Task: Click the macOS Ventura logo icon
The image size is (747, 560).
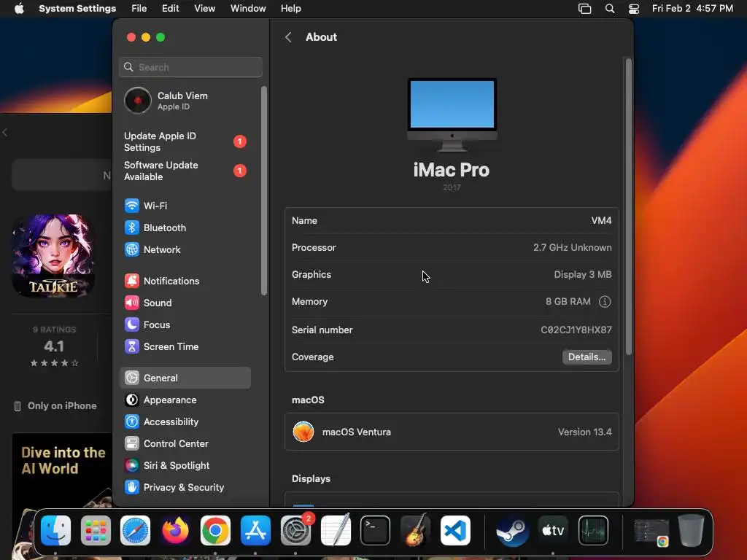Action: [x=303, y=432]
